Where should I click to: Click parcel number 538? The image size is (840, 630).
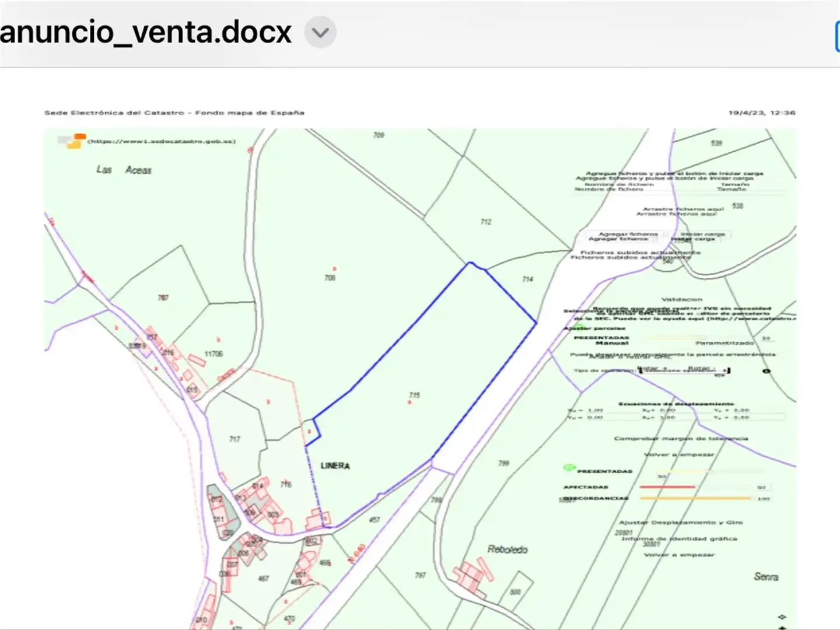737,205
